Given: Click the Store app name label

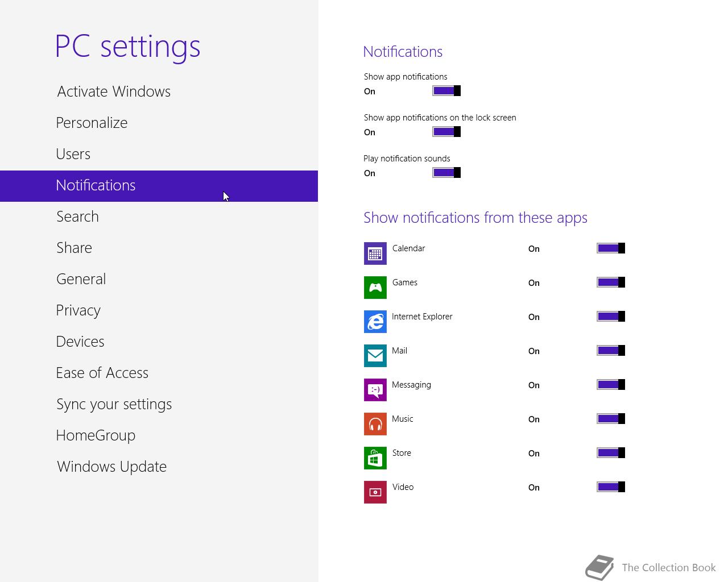Looking at the screenshot, I should point(402,453).
